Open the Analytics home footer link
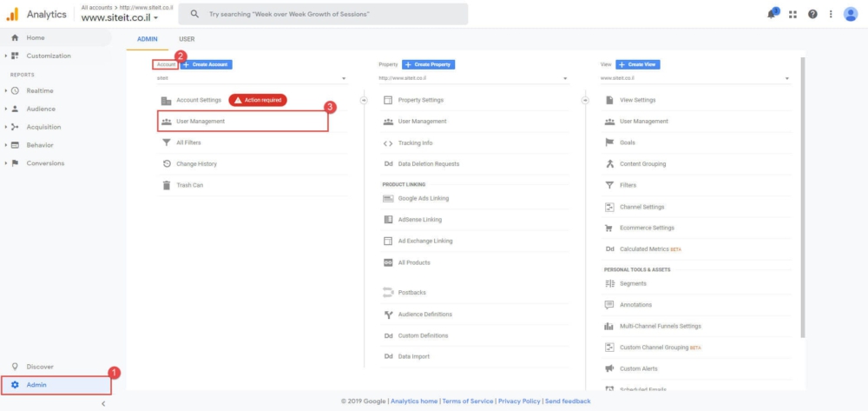Screen dimensions: 868x411 [x=414, y=401]
